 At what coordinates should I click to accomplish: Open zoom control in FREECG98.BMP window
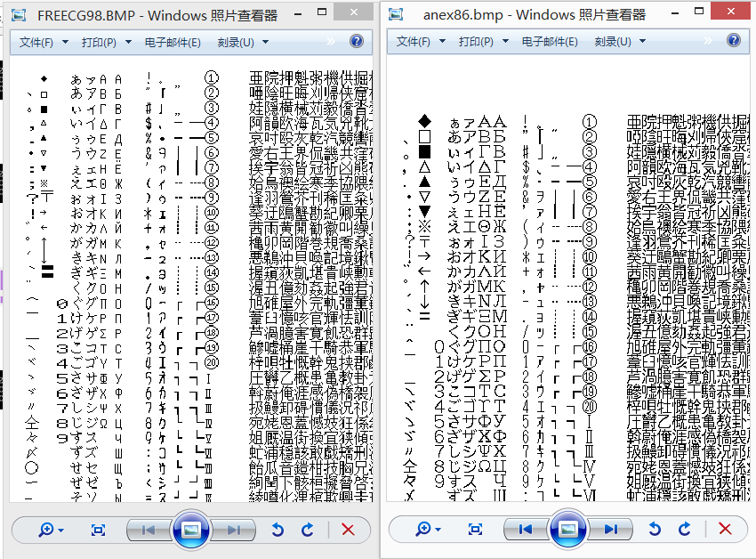(50, 530)
